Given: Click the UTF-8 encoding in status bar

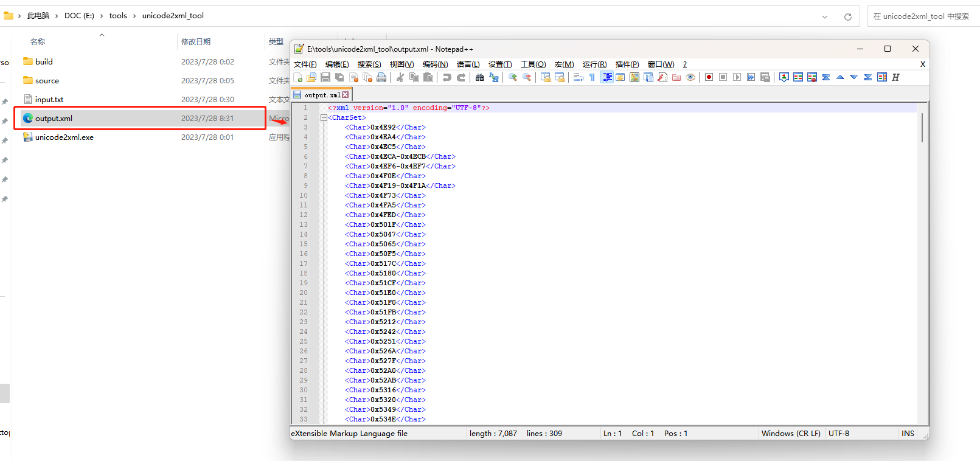Looking at the screenshot, I should click(839, 434).
